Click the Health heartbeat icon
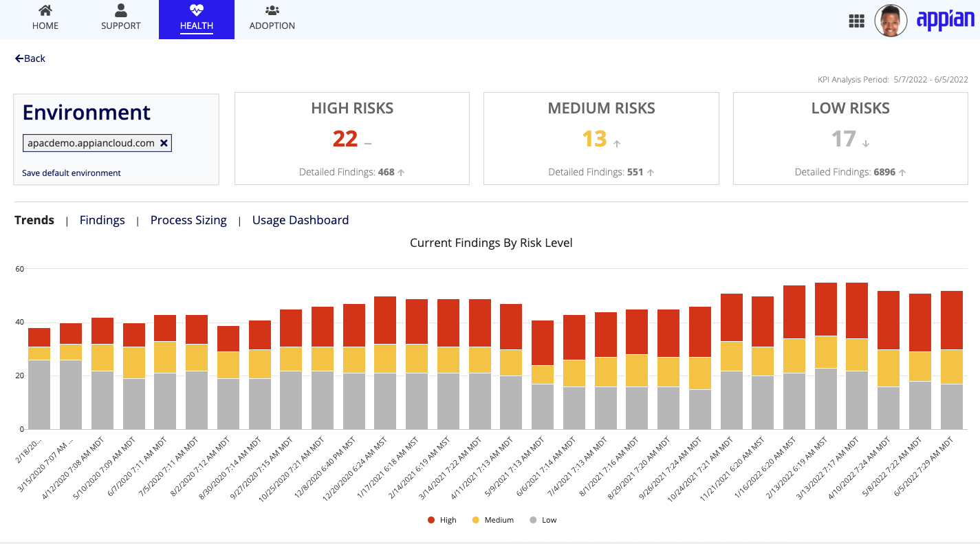This screenshot has height=544, width=980. click(197, 10)
